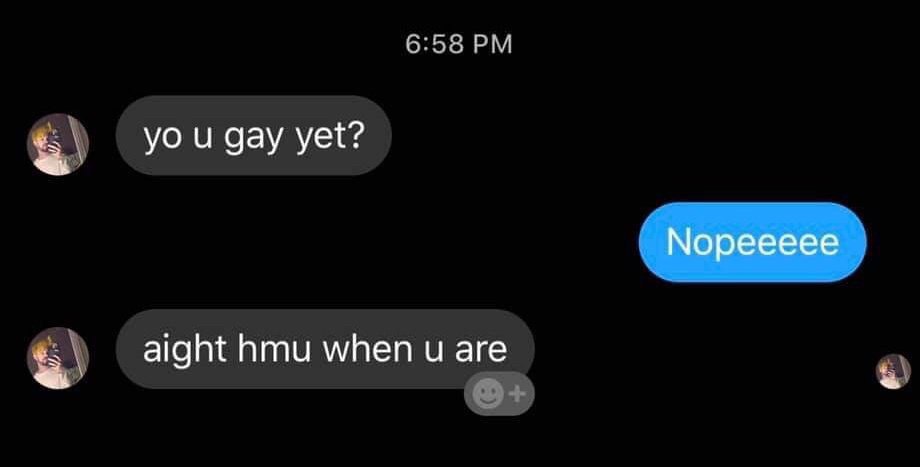Screen dimensions: 920x467
Task: Open sender's profile picture beside 'yo u gay yet?'
Action: (x=58, y=144)
